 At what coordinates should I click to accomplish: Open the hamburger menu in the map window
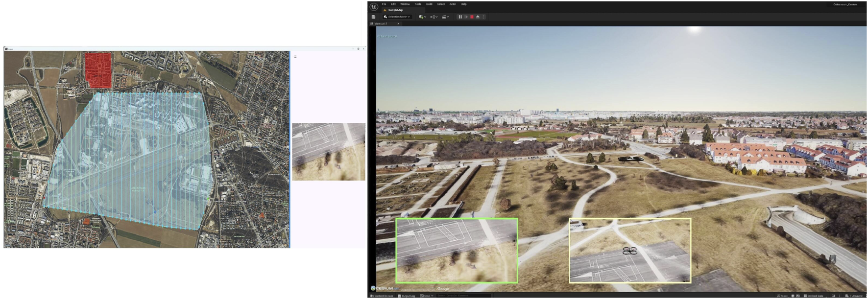(295, 57)
